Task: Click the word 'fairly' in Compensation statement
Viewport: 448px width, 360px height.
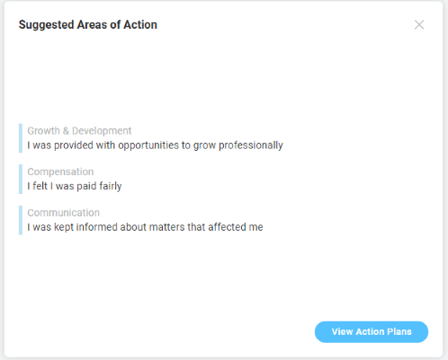Action: pos(110,186)
